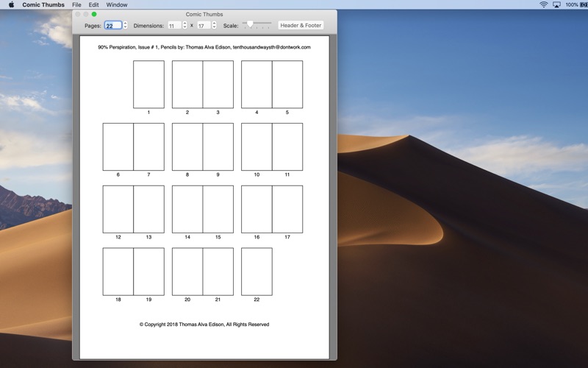
Task: Open the Header & Footer settings
Action: click(301, 25)
